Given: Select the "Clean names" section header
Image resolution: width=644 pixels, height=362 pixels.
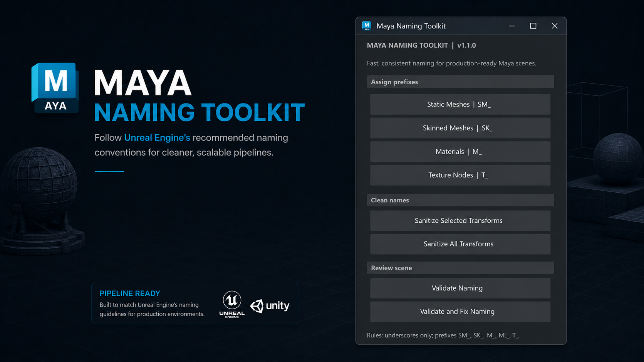Looking at the screenshot, I should (460, 200).
